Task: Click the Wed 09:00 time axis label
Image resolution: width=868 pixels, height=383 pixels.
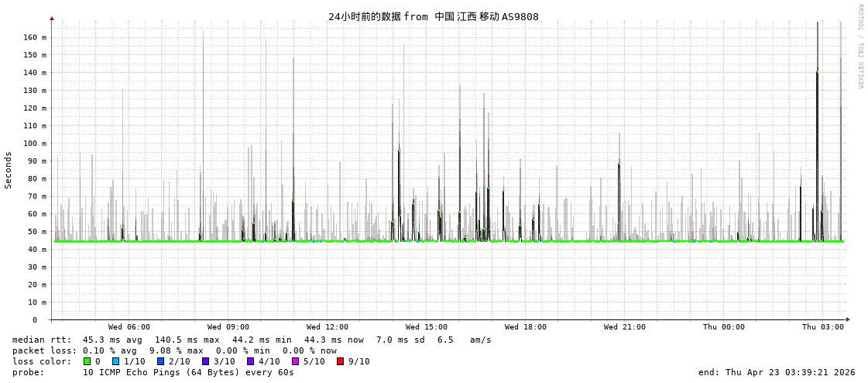Action: (x=228, y=327)
